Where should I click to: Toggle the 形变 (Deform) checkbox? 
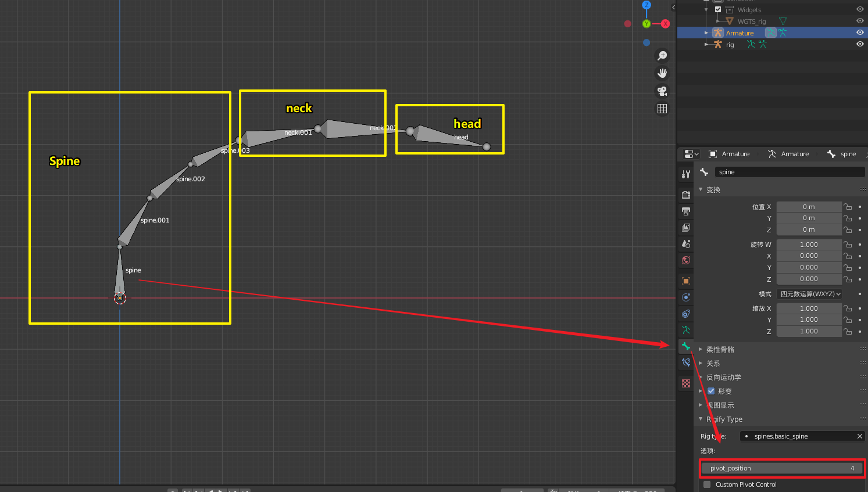710,391
